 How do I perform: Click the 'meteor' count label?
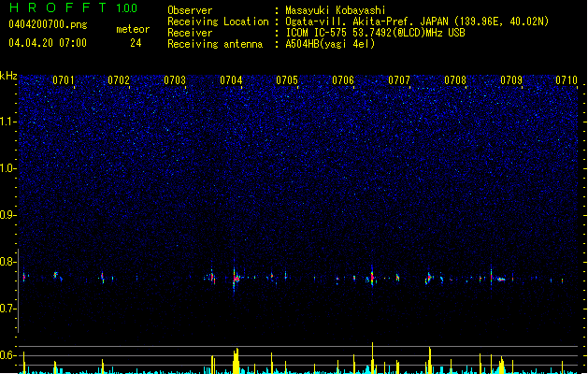(133, 29)
